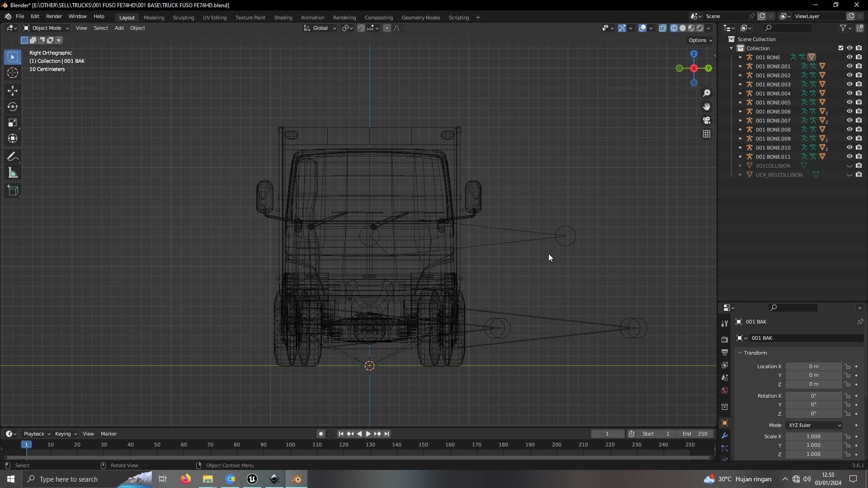
Task: Expand 001 BONE.010 in outliner
Action: coord(741,148)
